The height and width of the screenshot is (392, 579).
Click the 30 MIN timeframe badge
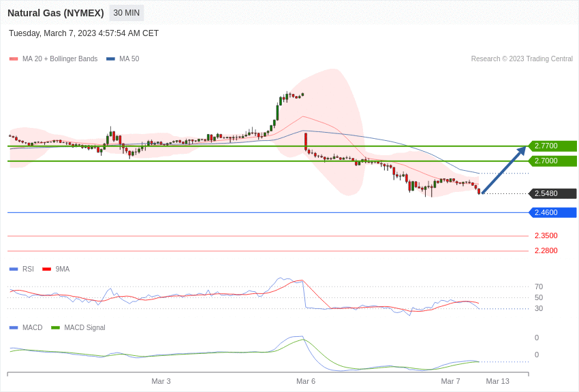tap(126, 13)
